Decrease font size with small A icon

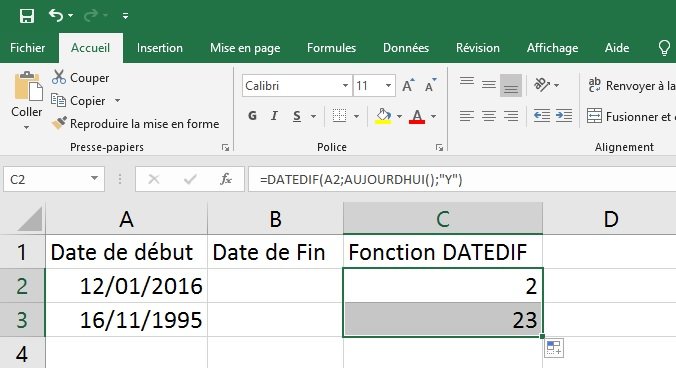pos(430,85)
